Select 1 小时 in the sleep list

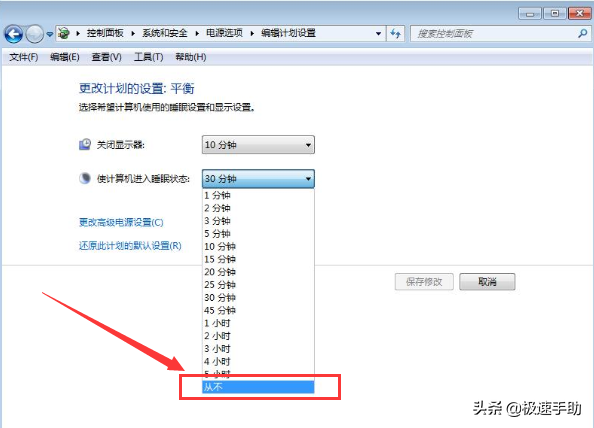(x=258, y=323)
